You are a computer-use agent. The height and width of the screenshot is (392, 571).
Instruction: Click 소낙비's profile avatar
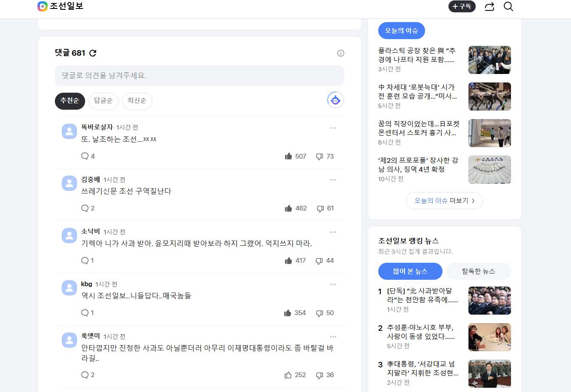(69, 236)
